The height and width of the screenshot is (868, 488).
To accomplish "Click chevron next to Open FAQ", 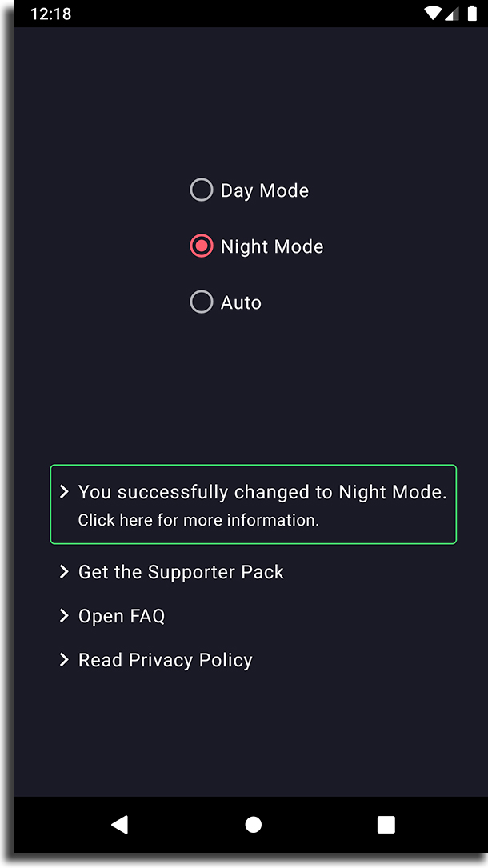I will (64, 615).
